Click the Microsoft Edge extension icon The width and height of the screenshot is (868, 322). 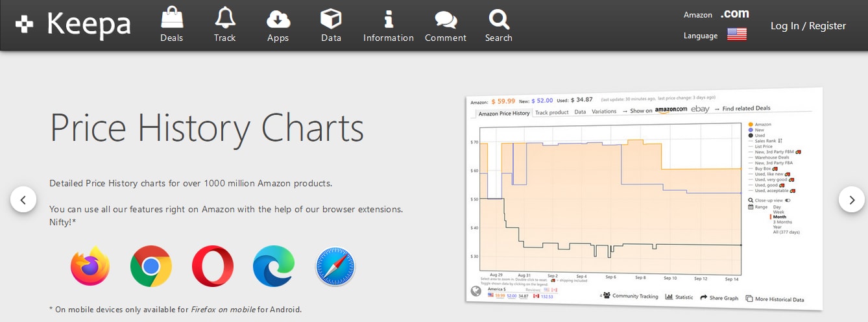tap(274, 266)
